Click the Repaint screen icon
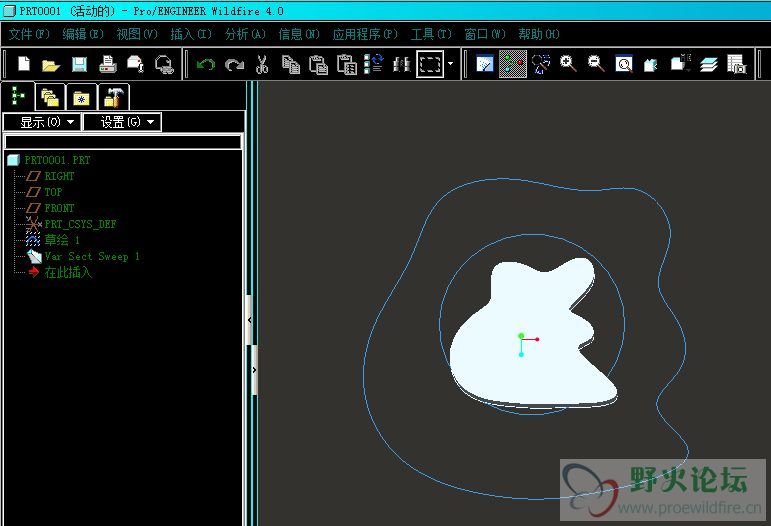Screen dimensions: 771x526 tap(485, 64)
